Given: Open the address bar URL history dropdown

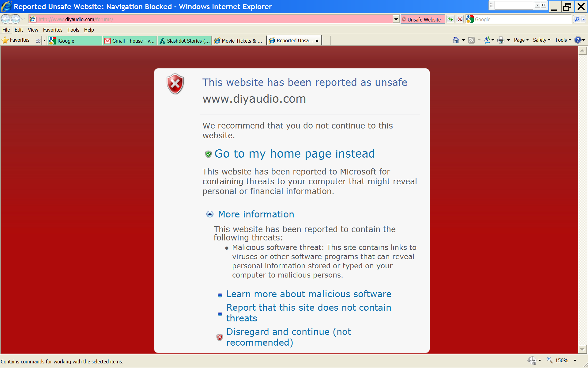Looking at the screenshot, I should pos(396,19).
